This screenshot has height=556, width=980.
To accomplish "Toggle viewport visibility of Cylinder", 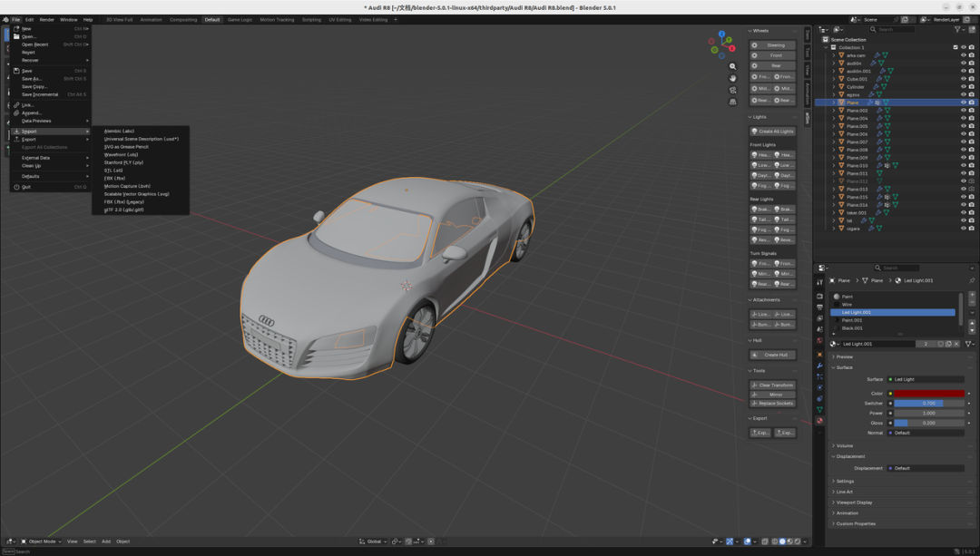I will click(x=963, y=87).
